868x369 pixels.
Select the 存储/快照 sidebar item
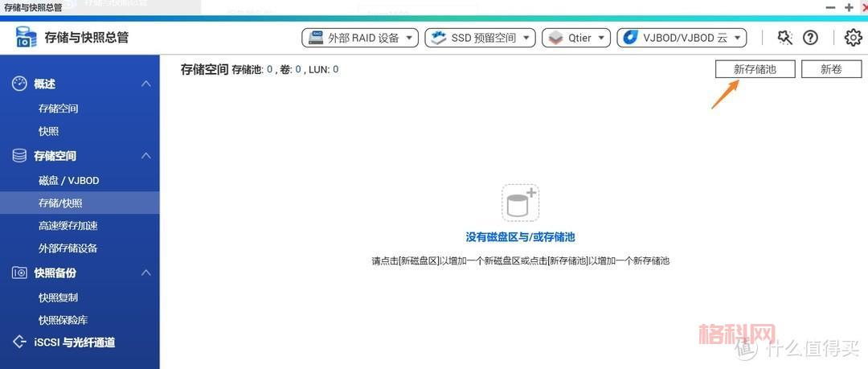80,203
